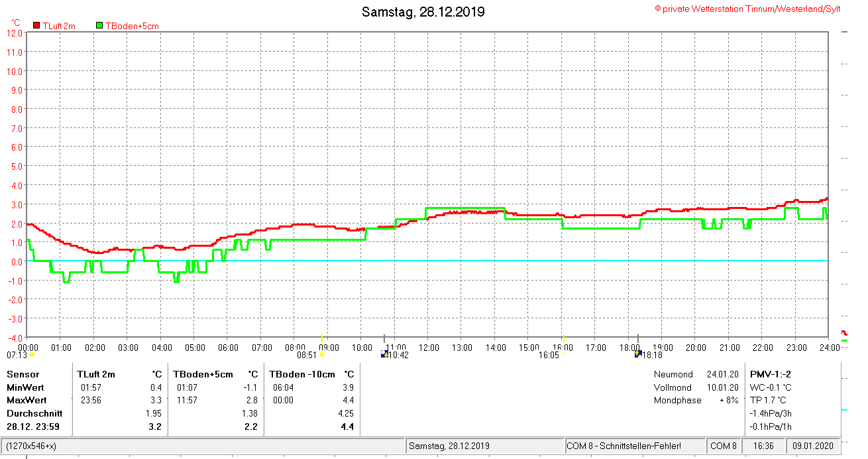Select the TLuft 2m legend label
The image size is (868, 459).
[x=59, y=26]
